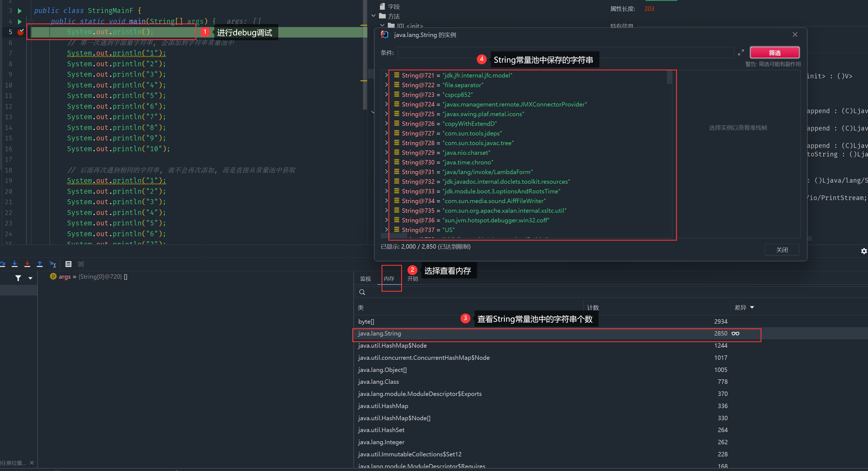Open the 差异 column sort dropdown
868x471 pixels.
(x=752, y=307)
